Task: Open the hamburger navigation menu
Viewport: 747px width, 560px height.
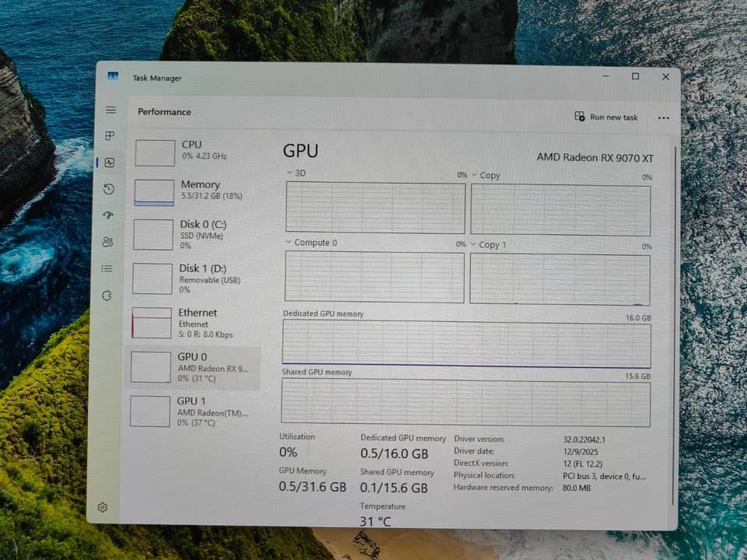Action: [110, 110]
